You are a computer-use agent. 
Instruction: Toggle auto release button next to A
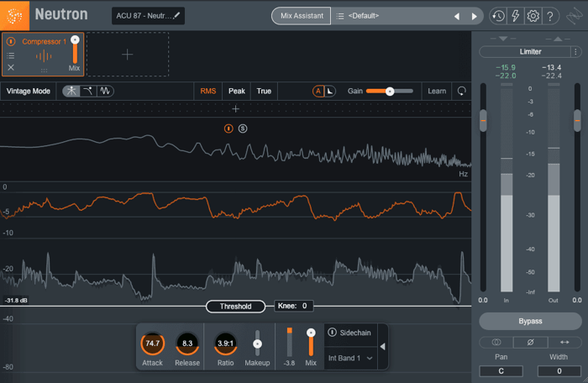pyautogui.click(x=330, y=92)
